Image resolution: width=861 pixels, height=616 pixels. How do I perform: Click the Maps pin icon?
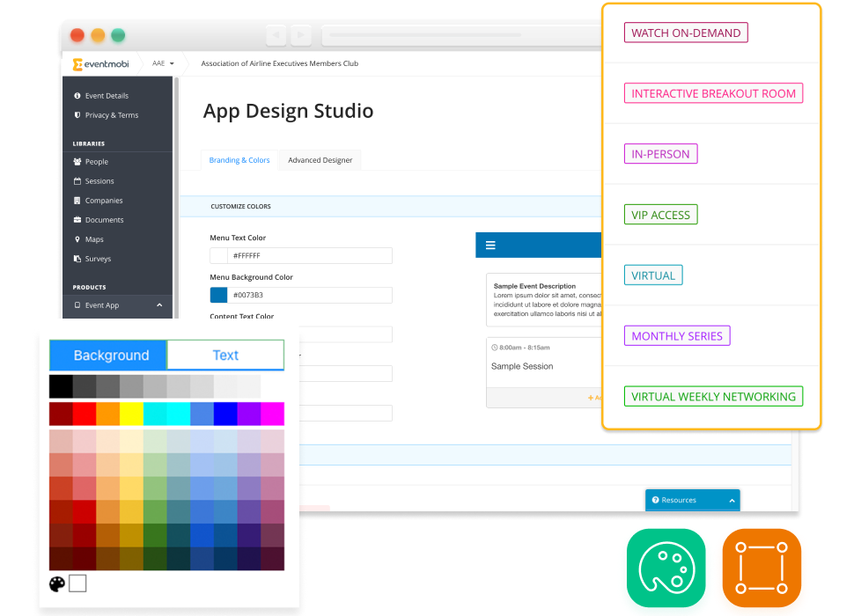77,239
